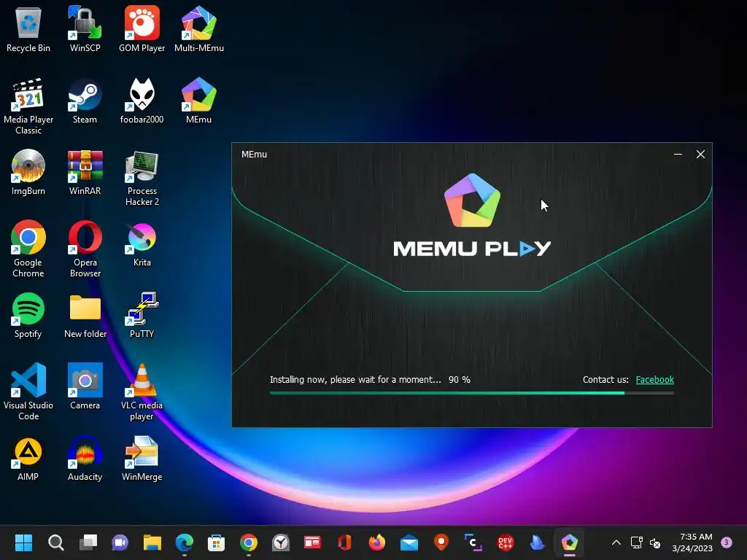Viewport: 747px width, 560px height.
Task: Close the MEmu installer window
Action: click(x=700, y=155)
